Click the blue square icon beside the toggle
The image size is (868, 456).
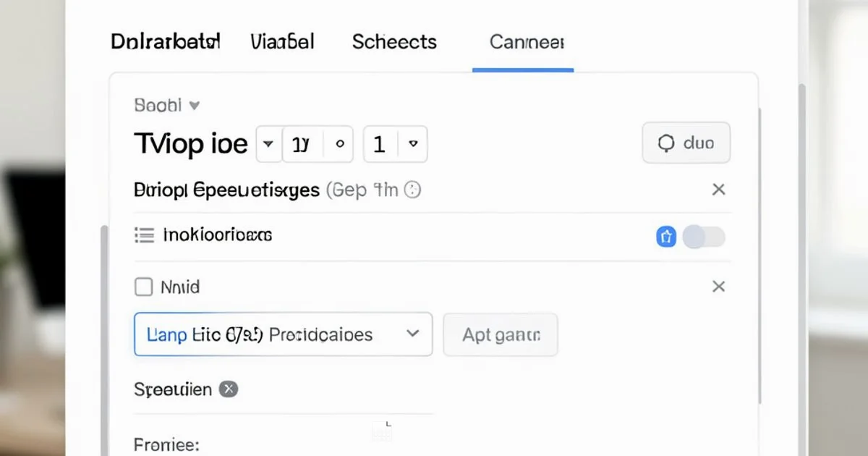pos(666,236)
